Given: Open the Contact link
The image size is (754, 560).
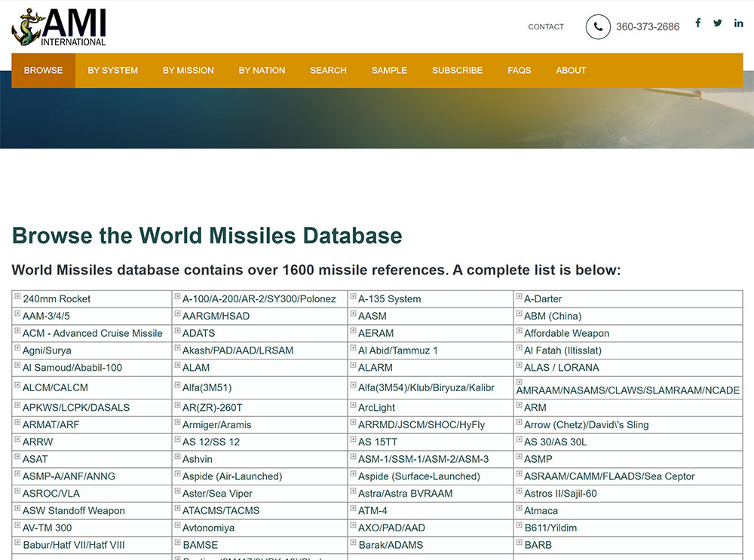Looking at the screenshot, I should 546,27.
